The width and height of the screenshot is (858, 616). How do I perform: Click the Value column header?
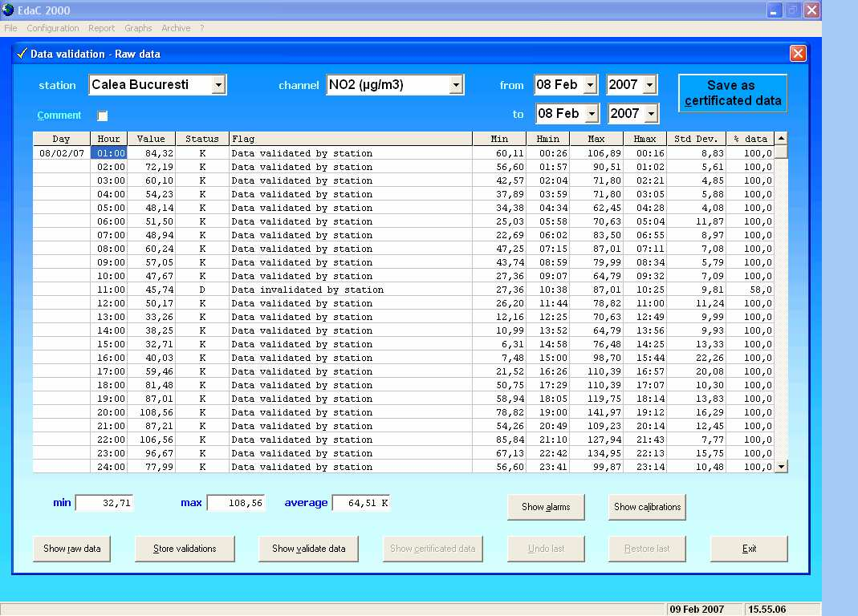151,139
